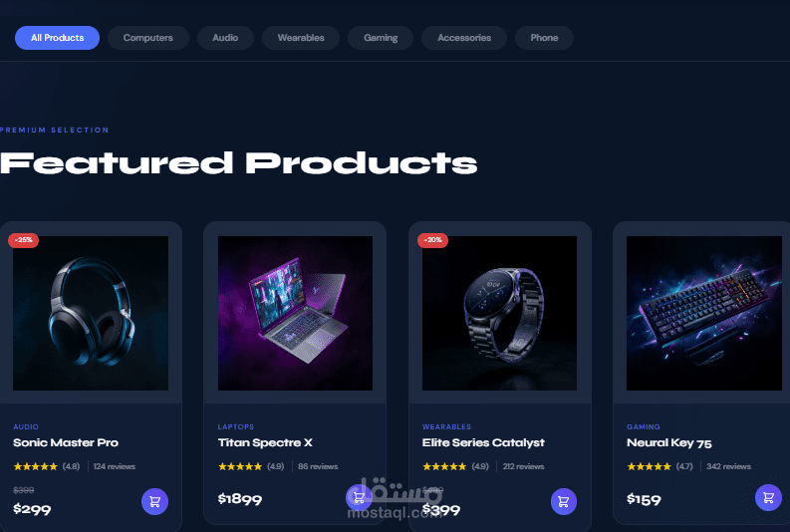Open the Elite Series Catalyst title

[483, 442]
